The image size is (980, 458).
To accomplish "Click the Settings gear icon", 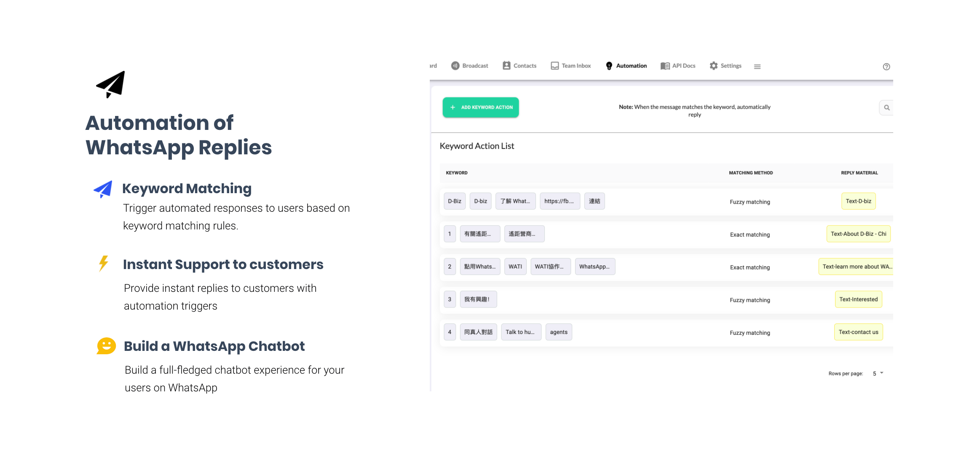I will pyautogui.click(x=714, y=66).
